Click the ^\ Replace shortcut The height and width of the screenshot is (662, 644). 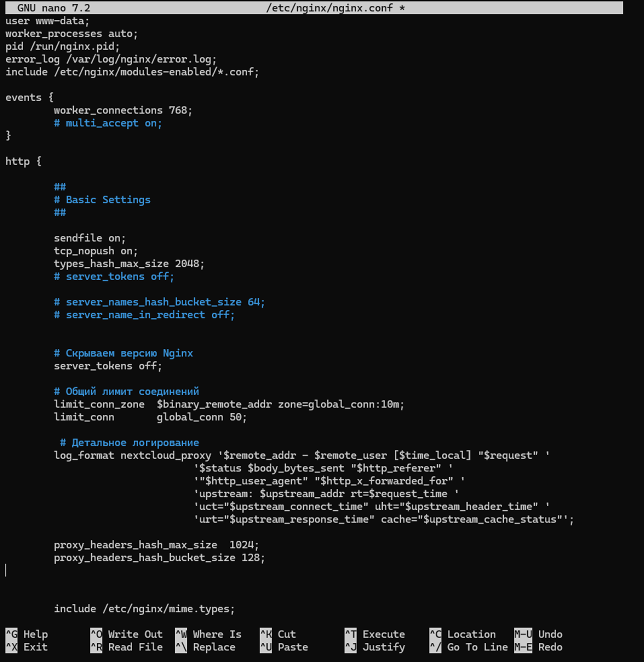tap(205, 647)
